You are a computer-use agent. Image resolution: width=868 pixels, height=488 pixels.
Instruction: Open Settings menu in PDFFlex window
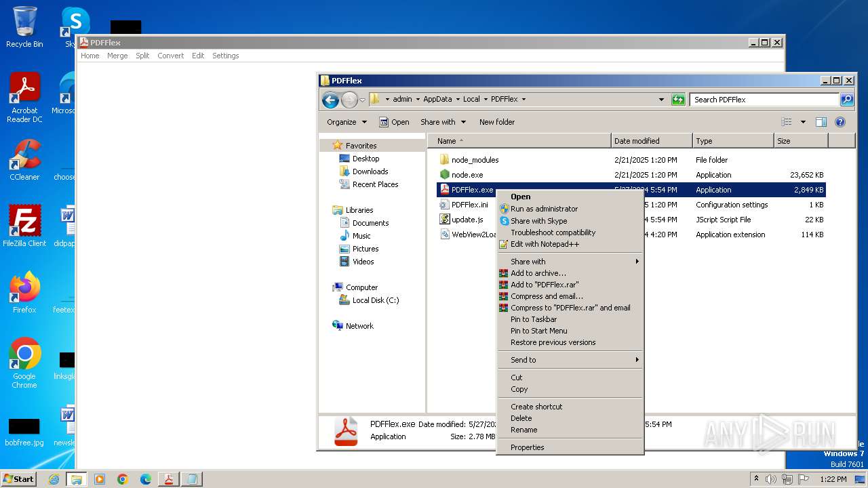pyautogui.click(x=225, y=56)
